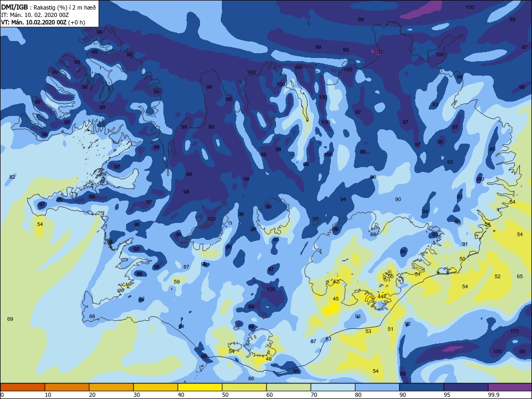Click the medium blue 90–95 legend swatch
This screenshot has height=399, width=532.
click(x=422, y=387)
